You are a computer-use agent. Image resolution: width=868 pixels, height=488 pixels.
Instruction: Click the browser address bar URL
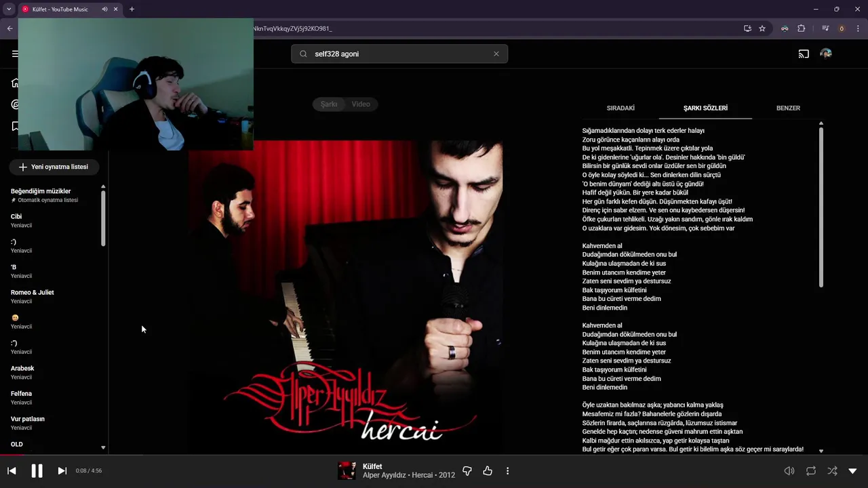(292, 28)
